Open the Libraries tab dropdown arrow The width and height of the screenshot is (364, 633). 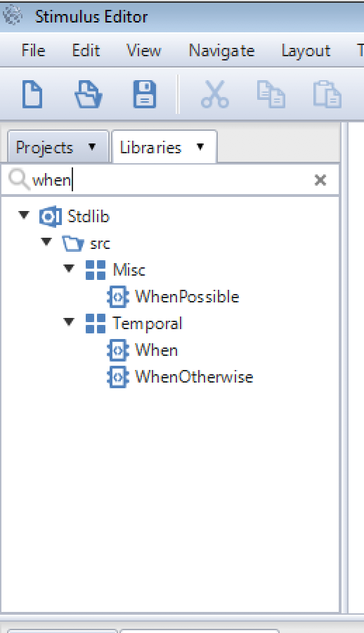pos(200,146)
